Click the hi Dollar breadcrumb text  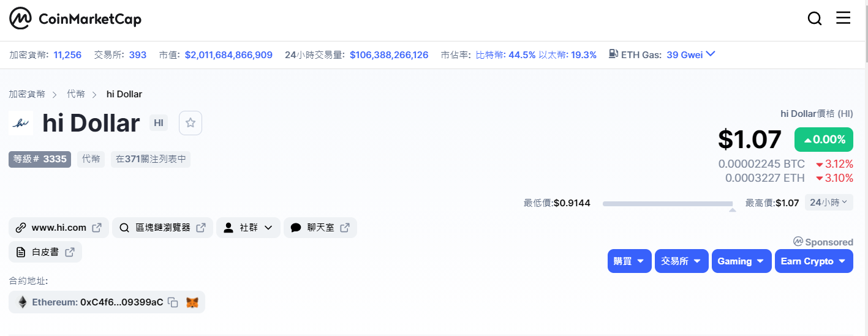[124, 94]
